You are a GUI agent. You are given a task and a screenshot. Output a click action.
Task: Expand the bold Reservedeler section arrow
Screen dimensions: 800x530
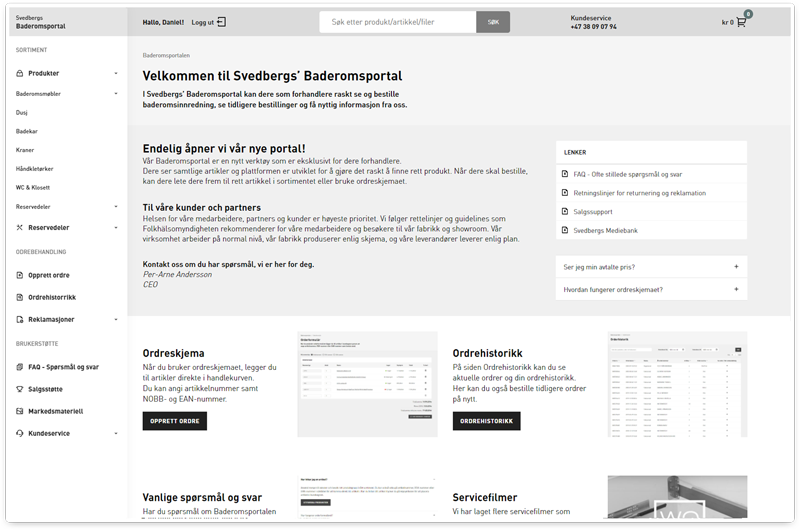pyautogui.click(x=116, y=228)
